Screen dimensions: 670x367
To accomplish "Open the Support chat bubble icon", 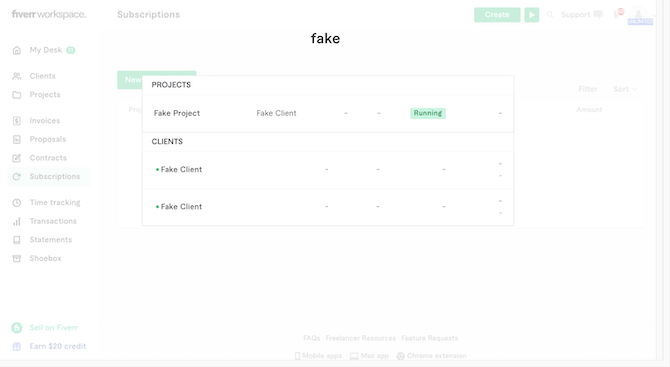I will coord(598,15).
